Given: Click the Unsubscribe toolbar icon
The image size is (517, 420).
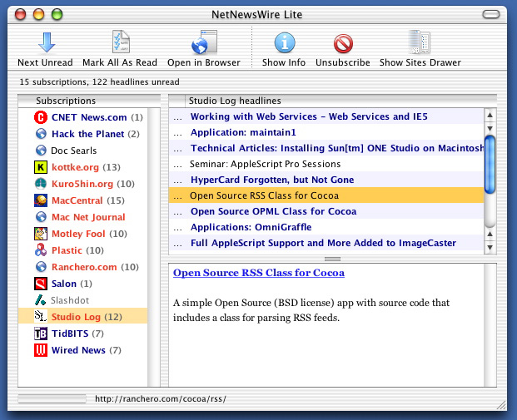Looking at the screenshot, I should [x=344, y=42].
